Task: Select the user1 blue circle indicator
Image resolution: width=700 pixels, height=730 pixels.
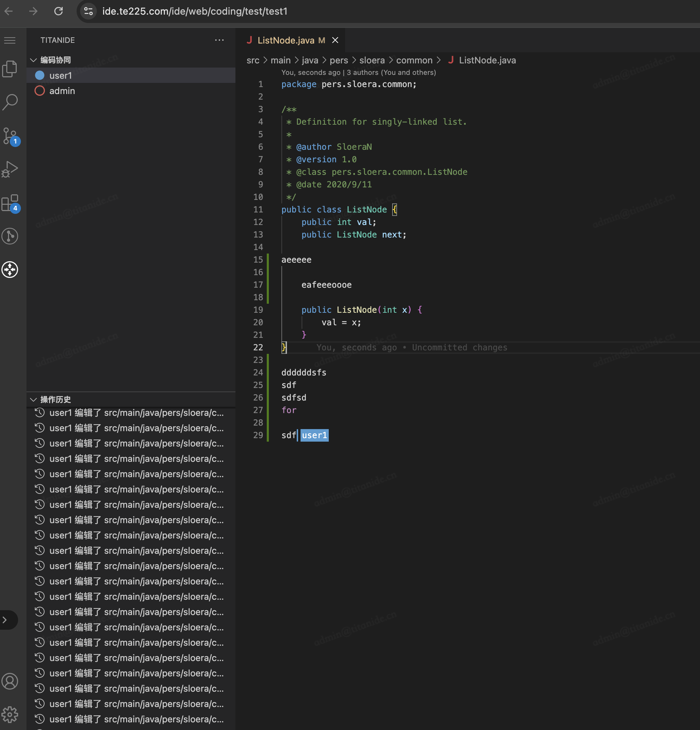Action: (40, 76)
